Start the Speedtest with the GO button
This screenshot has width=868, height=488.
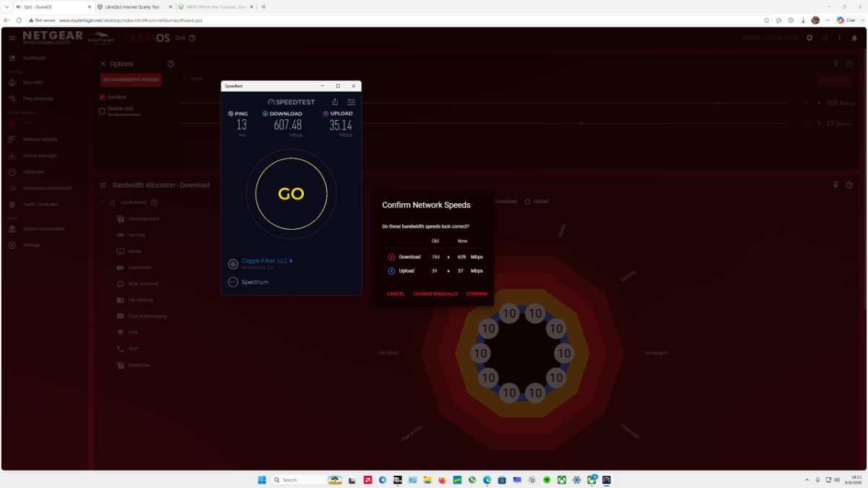pos(291,194)
